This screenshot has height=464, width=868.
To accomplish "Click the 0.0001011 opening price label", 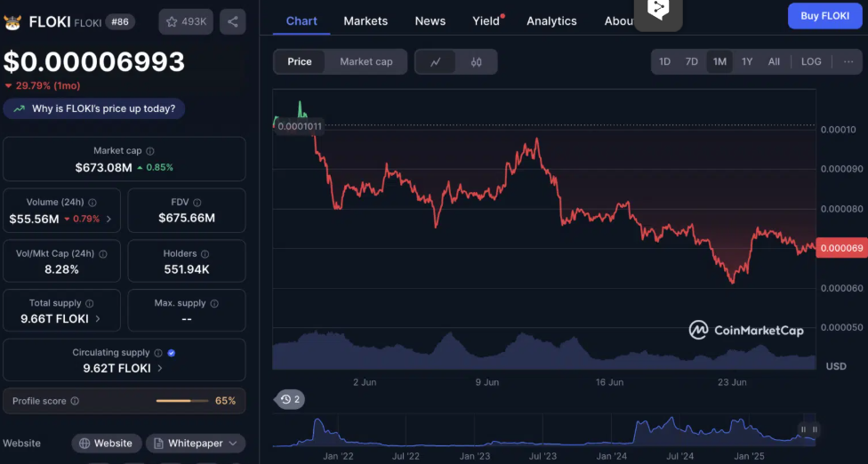I will click(x=299, y=126).
